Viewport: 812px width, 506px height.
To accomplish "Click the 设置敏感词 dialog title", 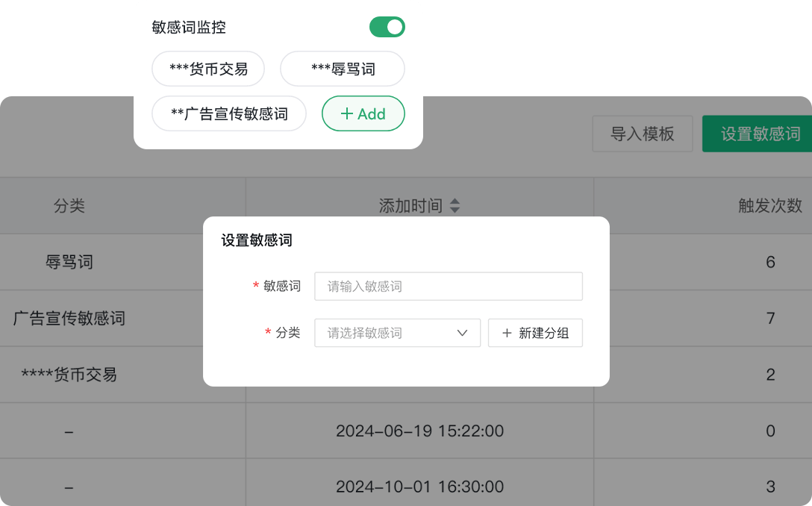I will point(257,240).
